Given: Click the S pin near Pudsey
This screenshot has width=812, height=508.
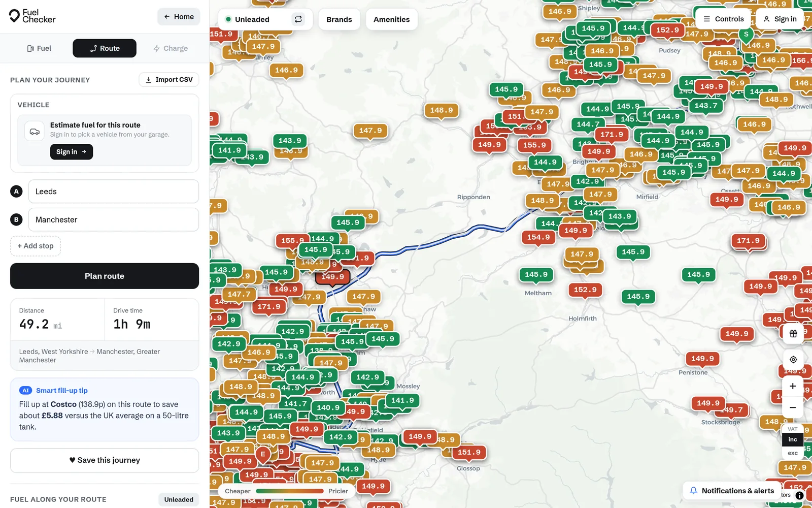Looking at the screenshot, I should [746, 36].
